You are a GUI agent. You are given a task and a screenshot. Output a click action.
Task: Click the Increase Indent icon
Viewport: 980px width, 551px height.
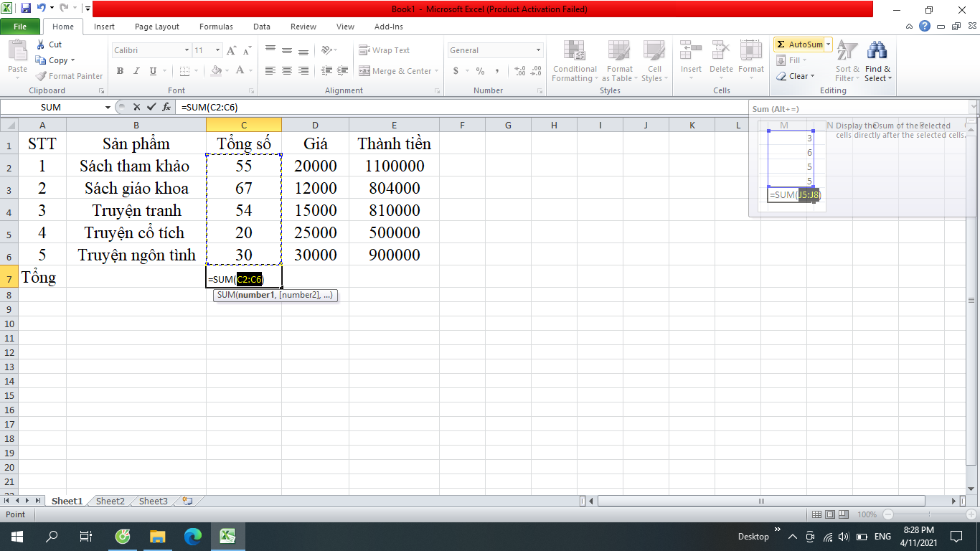[342, 71]
